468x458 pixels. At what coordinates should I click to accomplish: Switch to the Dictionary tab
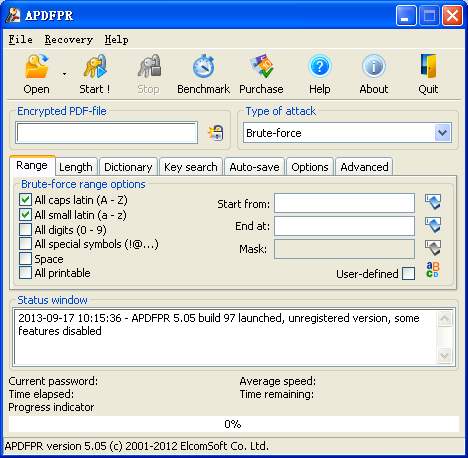point(128,167)
